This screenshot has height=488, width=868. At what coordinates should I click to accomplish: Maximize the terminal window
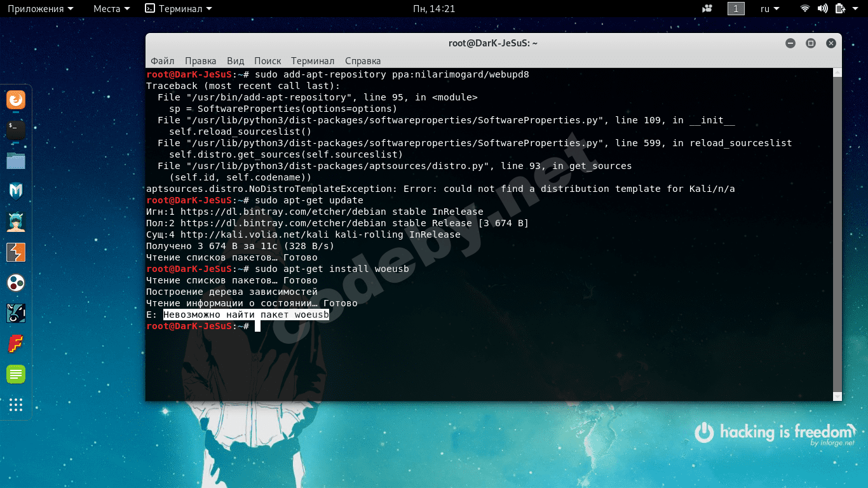811,43
